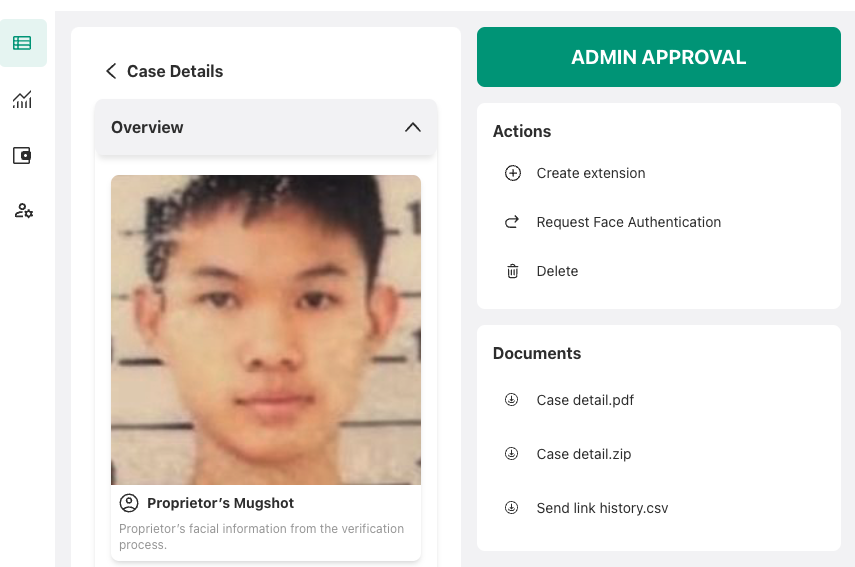The image size is (855, 567).
Task: Open the wallet sidebar icon
Action: [x=22, y=155]
